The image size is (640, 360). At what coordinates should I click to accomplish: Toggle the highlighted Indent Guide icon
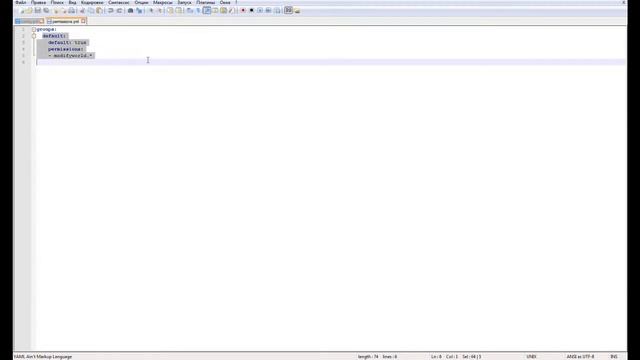click(207, 11)
